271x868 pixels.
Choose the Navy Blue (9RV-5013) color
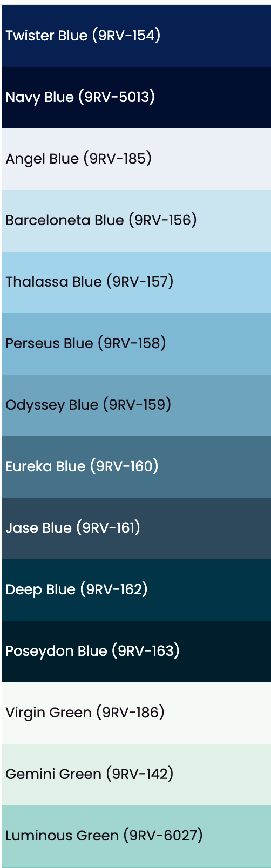click(137, 98)
